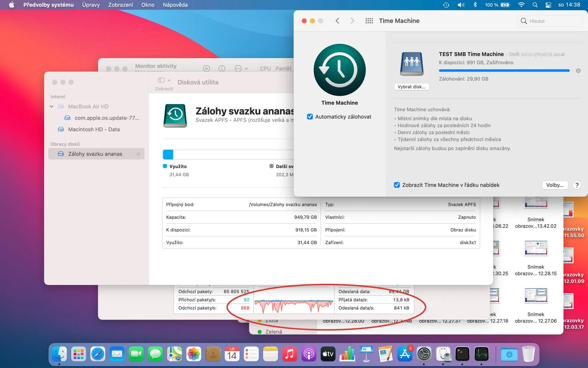This screenshot has width=588, height=368.
Task: Select Zálohy svazku ananas in sidebar
Action: click(x=96, y=154)
